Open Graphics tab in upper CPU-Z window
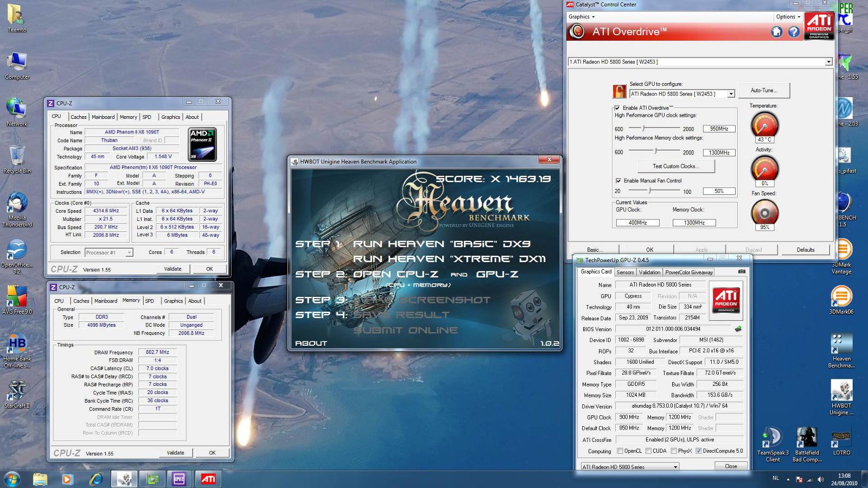Screen dimensions: 868x488 point(170,117)
